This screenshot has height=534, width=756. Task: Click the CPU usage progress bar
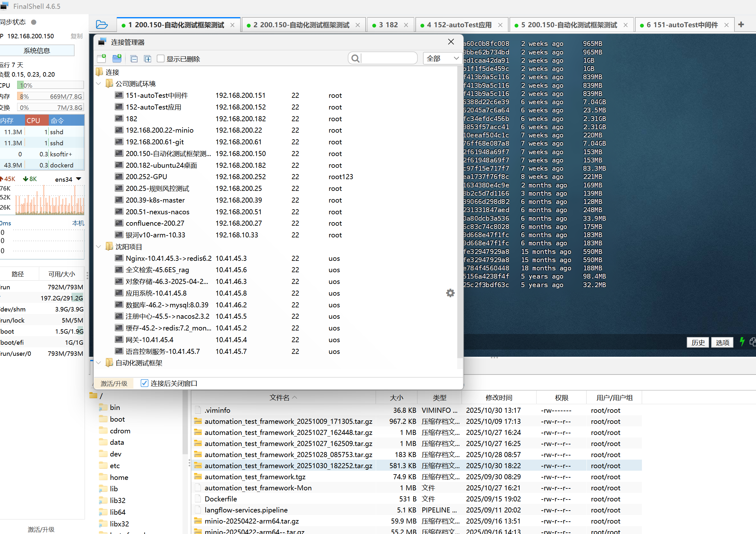point(50,85)
